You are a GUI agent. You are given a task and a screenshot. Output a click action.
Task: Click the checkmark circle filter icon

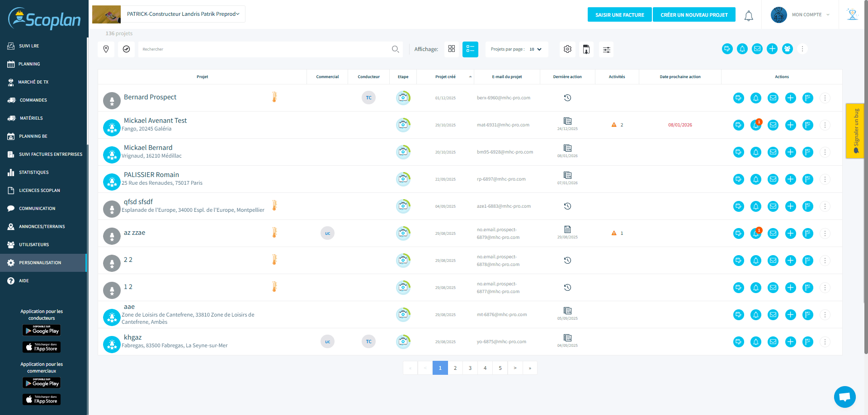pos(126,49)
